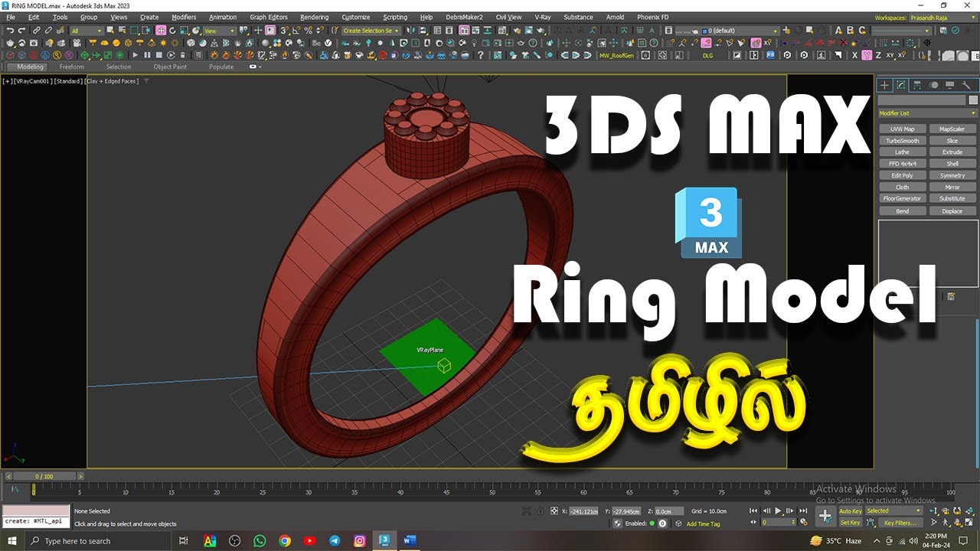
Task: Jump to the start frame of animation
Action: click(753, 510)
